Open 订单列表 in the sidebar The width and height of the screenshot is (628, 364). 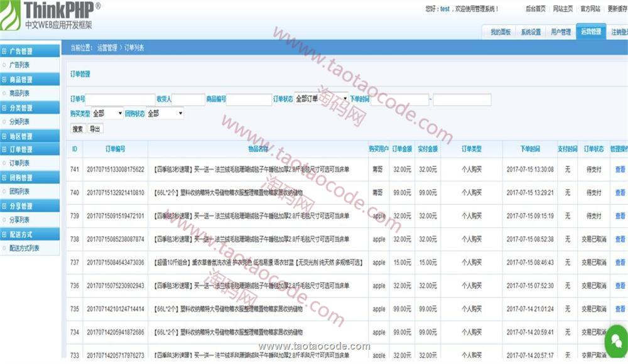19,163
